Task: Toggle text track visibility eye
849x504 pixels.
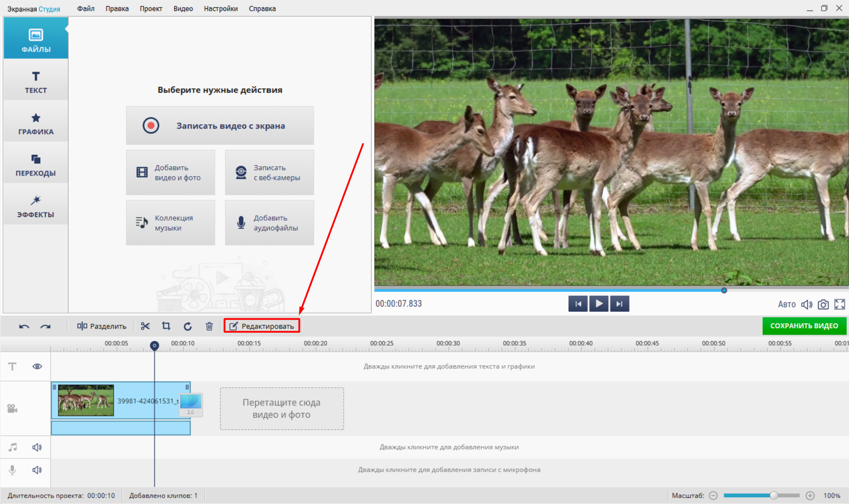Action: [x=37, y=367]
